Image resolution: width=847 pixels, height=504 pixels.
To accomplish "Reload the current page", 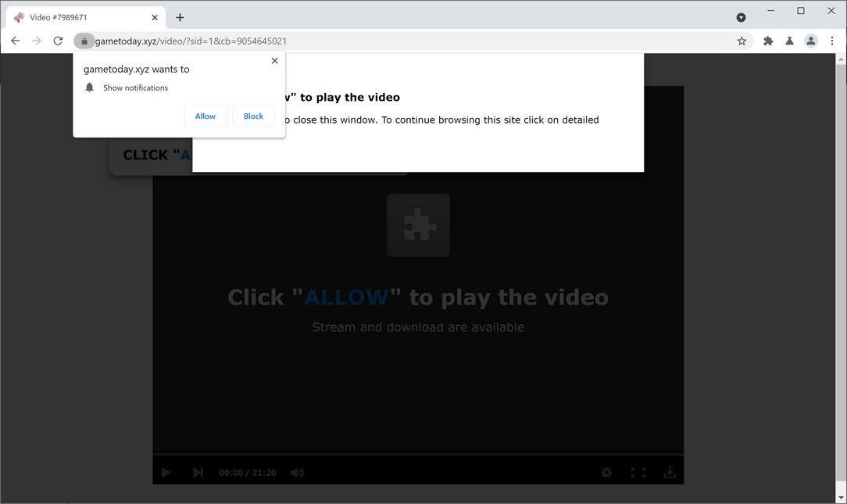I will click(x=58, y=41).
